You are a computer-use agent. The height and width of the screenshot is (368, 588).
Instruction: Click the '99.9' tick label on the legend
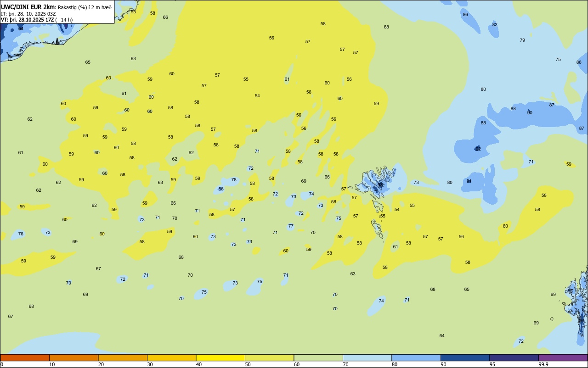coord(543,364)
